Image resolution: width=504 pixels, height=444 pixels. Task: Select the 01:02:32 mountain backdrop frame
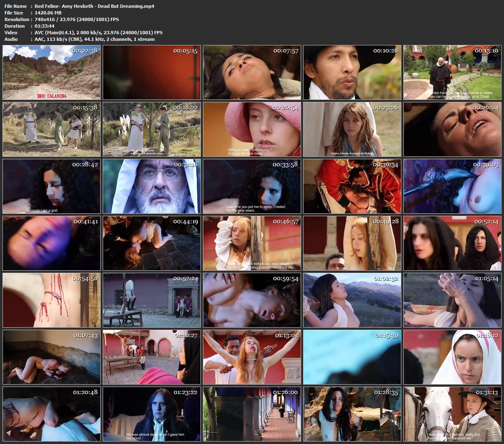click(352, 300)
